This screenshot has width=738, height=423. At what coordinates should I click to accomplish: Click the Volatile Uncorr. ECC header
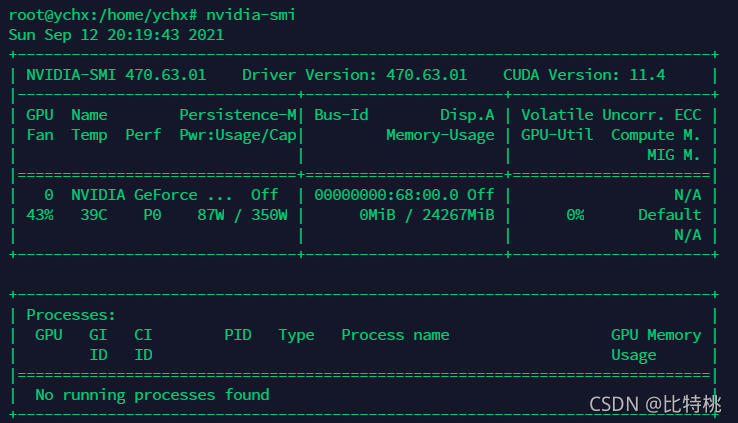(x=611, y=115)
